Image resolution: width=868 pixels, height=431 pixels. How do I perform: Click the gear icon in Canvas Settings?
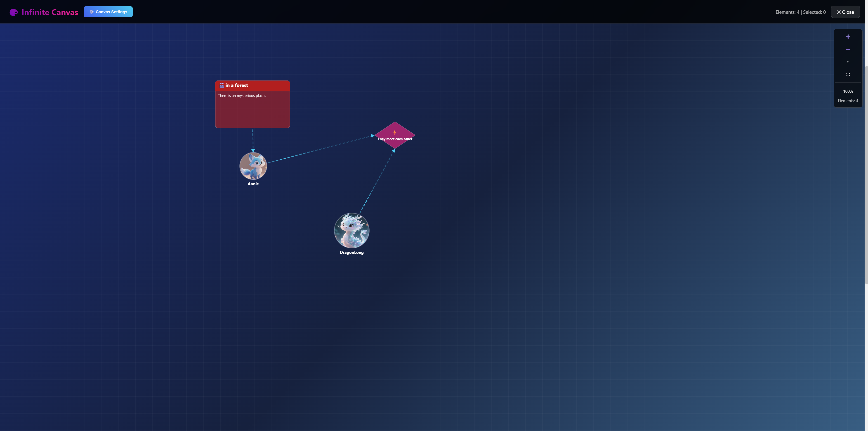[x=92, y=12]
